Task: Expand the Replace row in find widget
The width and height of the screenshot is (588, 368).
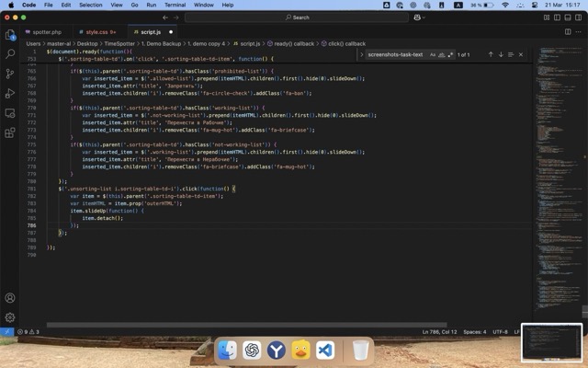Action: tap(363, 54)
